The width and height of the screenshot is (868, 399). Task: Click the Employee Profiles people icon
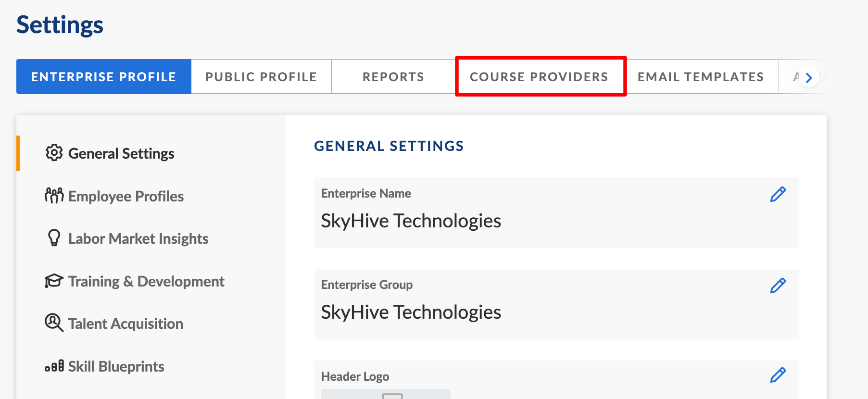(x=54, y=196)
